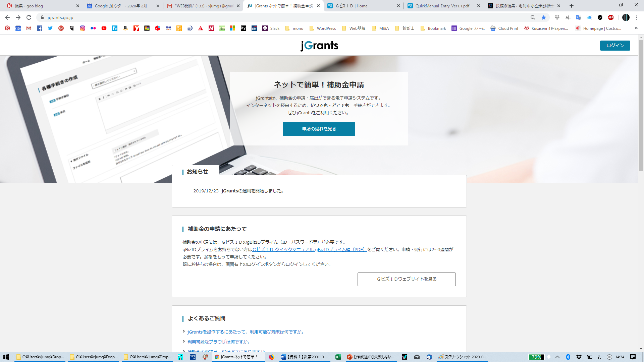Open the YouTube bookmark icon
The height and width of the screenshot is (362, 644).
[104, 28]
